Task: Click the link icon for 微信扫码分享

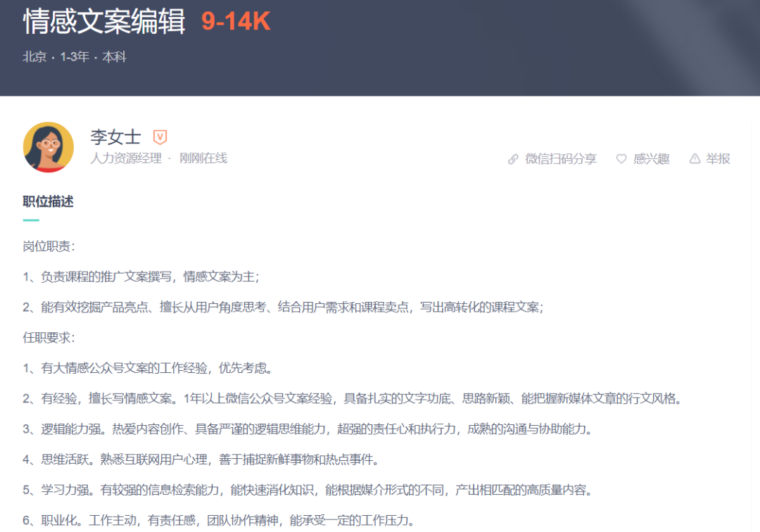Action: (513, 159)
